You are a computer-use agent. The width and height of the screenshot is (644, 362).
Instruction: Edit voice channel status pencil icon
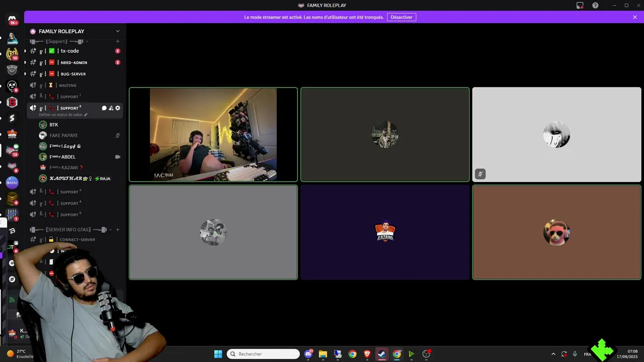click(x=86, y=115)
